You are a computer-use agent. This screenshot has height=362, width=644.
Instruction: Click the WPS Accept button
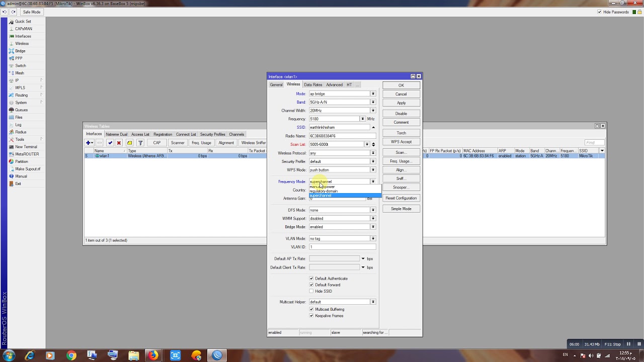pos(401,142)
